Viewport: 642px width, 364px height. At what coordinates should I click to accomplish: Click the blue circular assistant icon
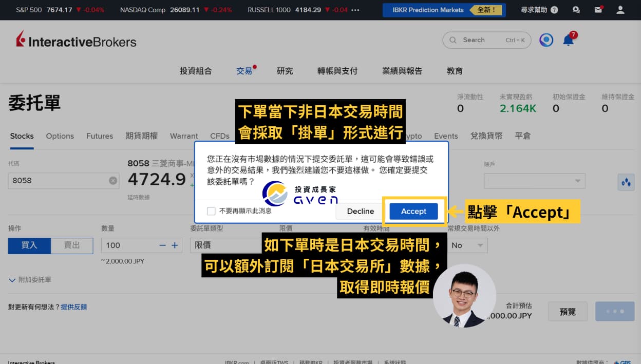pyautogui.click(x=546, y=40)
